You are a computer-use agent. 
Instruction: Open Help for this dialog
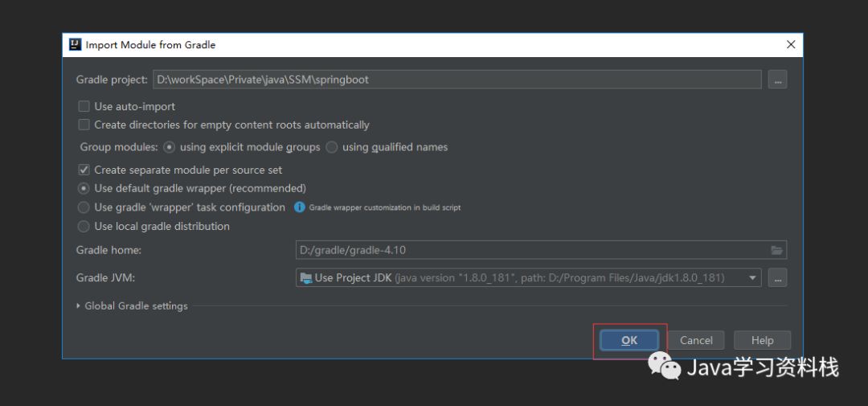(762, 341)
